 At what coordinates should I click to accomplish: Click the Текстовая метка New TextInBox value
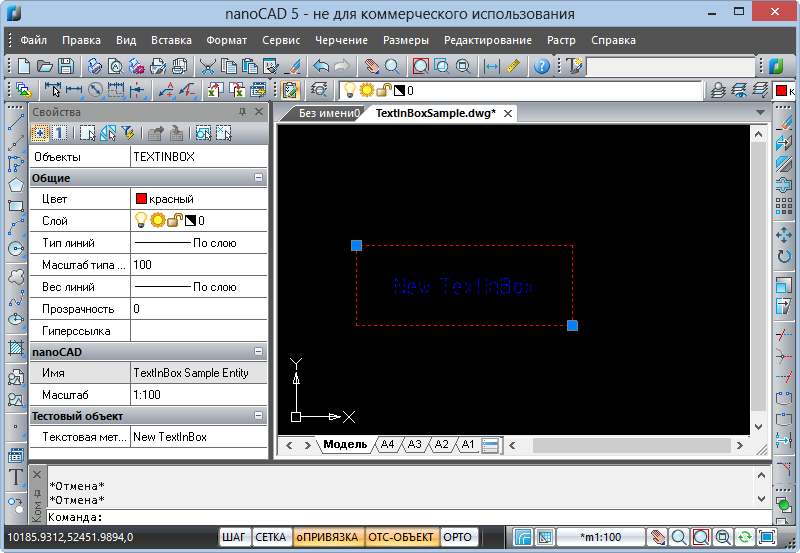click(x=199, y=437)
